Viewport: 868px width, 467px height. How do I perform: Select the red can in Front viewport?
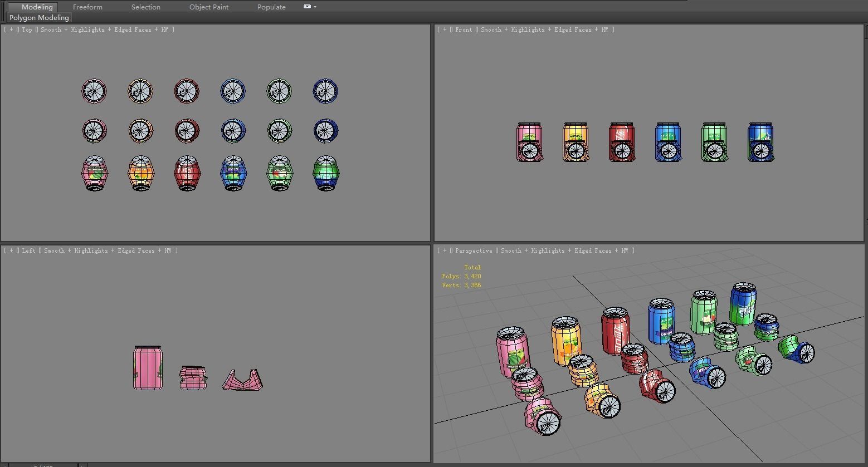tap(622, 142)
